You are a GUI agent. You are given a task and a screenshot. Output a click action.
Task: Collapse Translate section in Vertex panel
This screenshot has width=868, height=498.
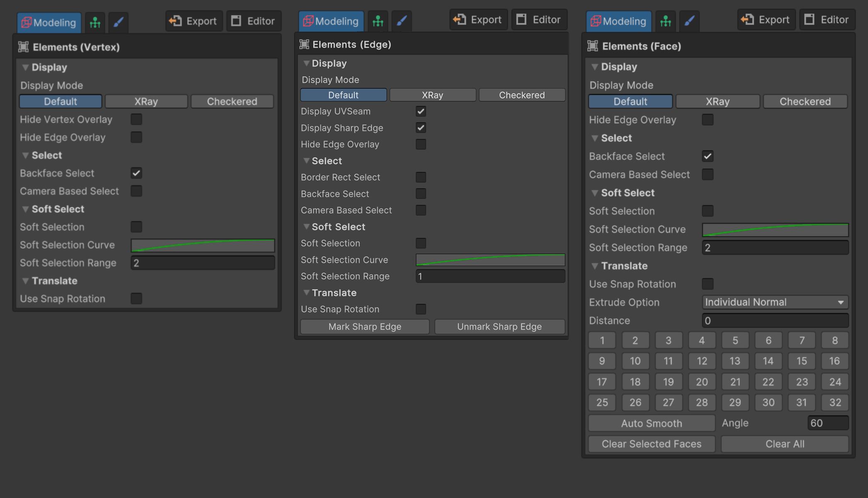click(25, 281)
